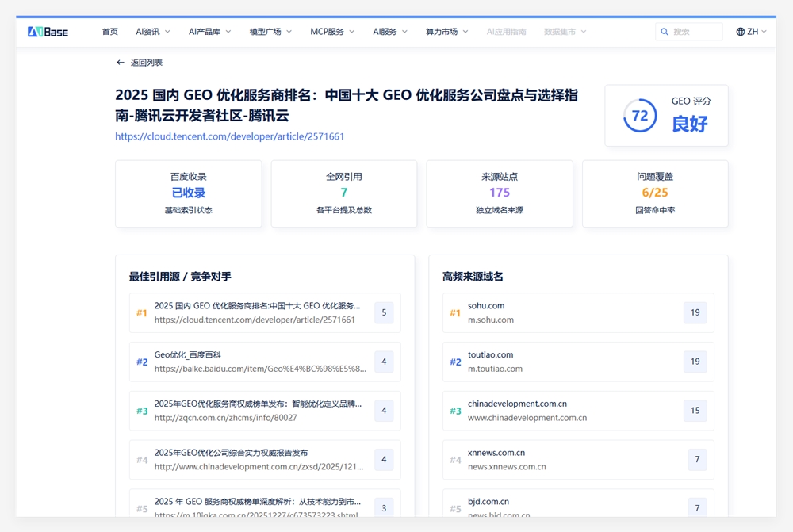The height and width of the screenshot is (532, 793).
Task: Select 首页 in the navigation bar
Action: [x=109, y=32]
